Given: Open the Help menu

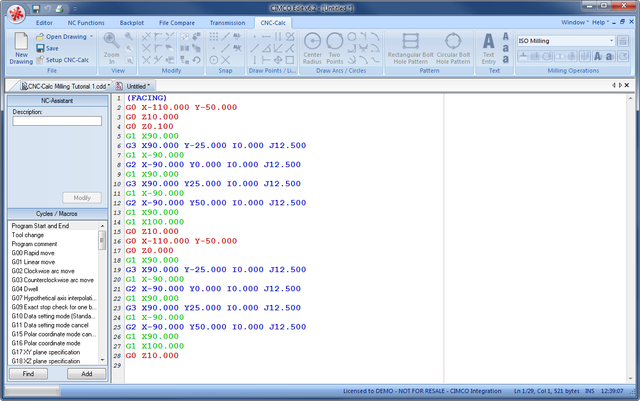Looking at the screenshot, I should pos(600,22).
